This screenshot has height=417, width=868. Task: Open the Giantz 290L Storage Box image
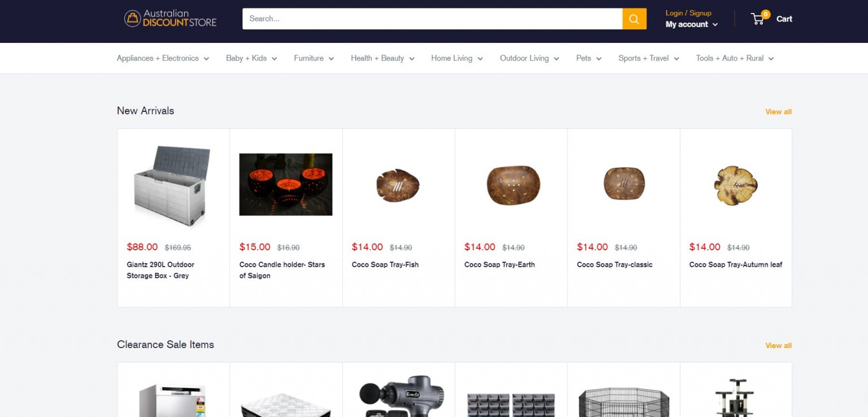pos(173,185)
